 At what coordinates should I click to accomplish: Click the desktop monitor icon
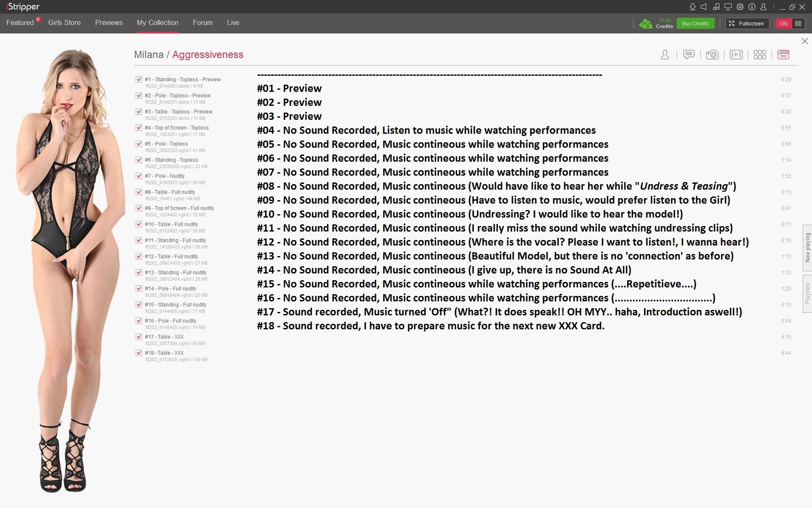tap(728, 7)
